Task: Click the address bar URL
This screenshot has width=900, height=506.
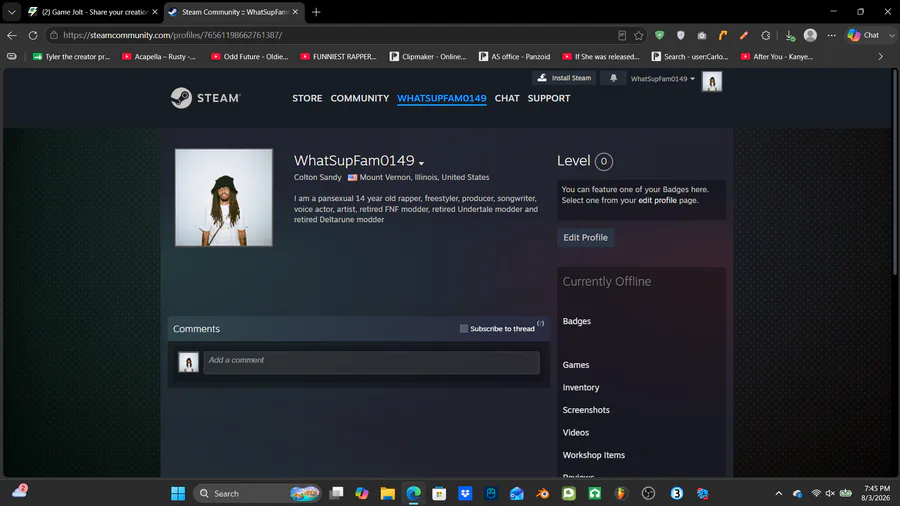Action: pyautogui.click(x=173, y=36)
